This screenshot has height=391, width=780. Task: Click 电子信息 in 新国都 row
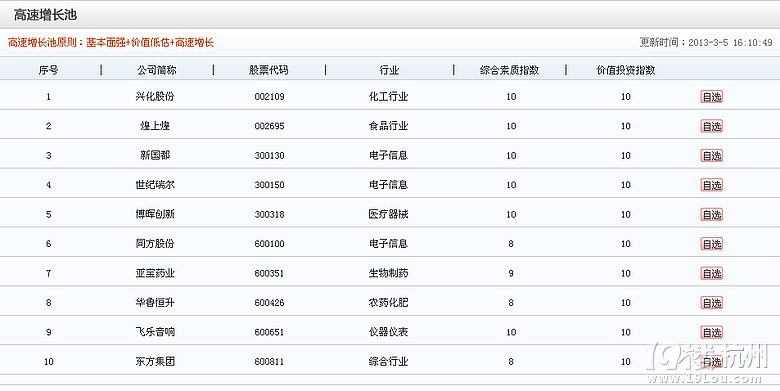click(x=389, y=155)
